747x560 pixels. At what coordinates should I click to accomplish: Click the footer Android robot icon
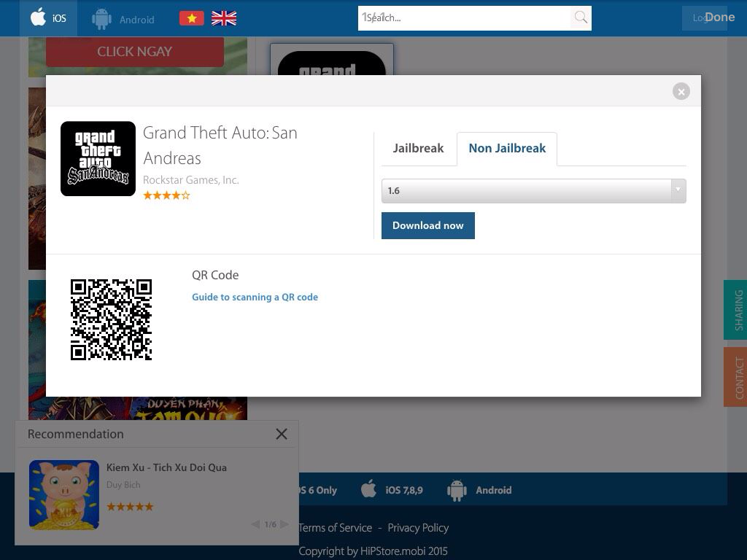[x=457, y=490]
